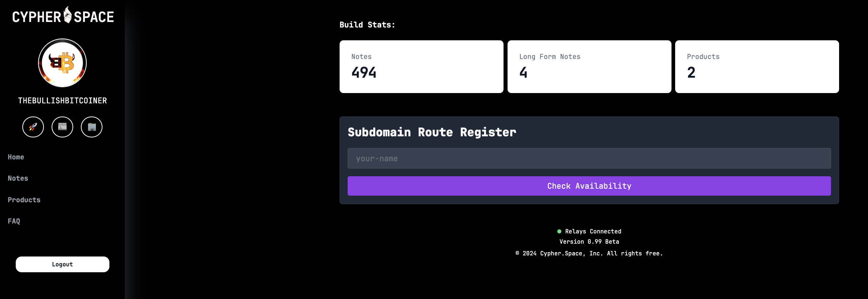Open the bull Bitcoin profile avatar
This screenshot has width=868, height=299.
[62, 63]
